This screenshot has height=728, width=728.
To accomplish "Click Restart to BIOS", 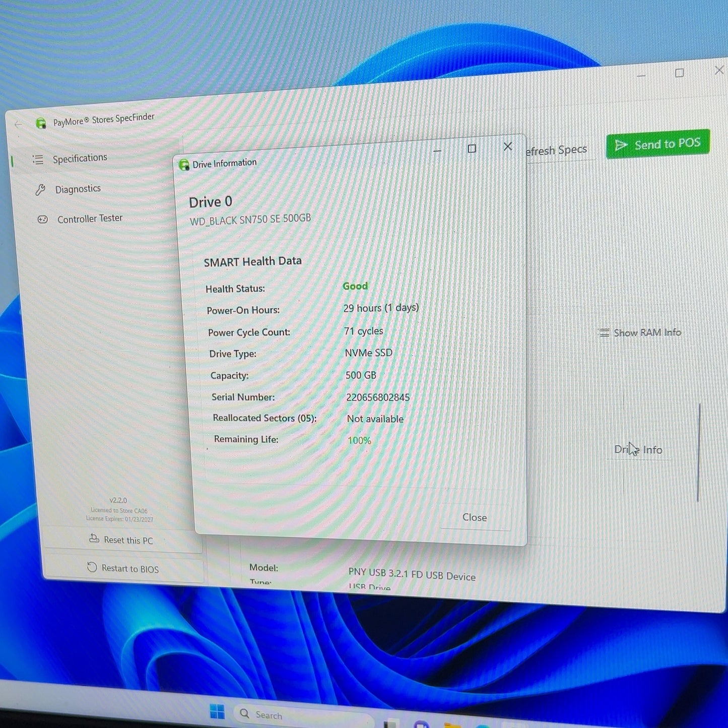I will click(x=123, y=568).
